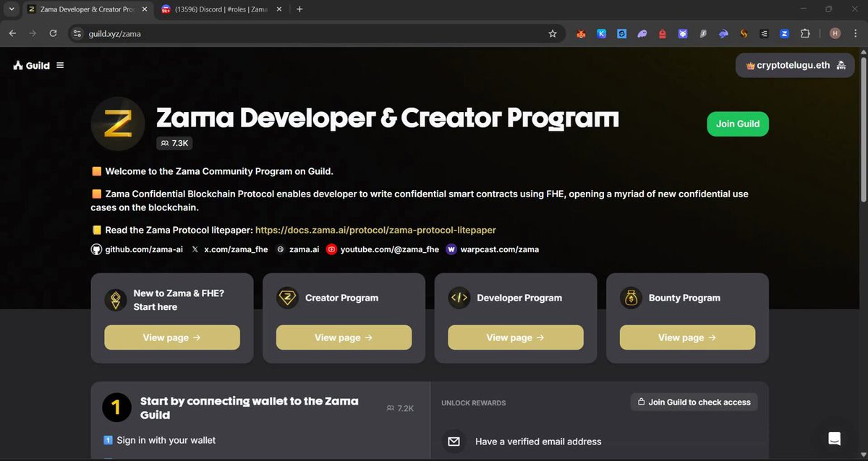This screenshot has width=868, height=461.
Task: Click View page under Developer Program
Action: pos(516,337)
